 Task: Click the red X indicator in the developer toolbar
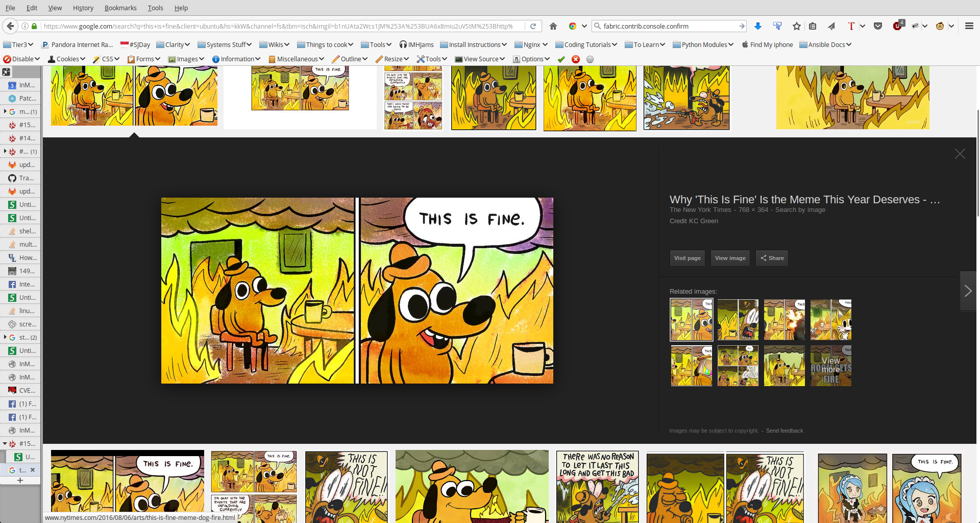[576, 59]
